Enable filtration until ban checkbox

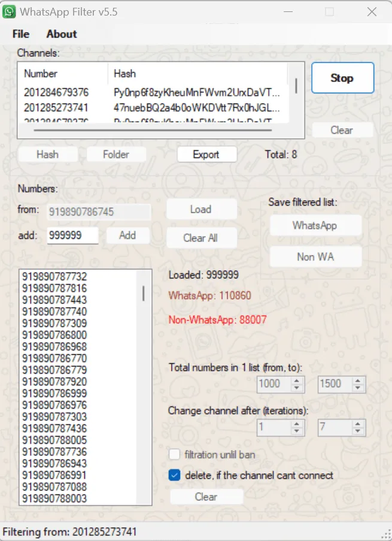point(175,455)
